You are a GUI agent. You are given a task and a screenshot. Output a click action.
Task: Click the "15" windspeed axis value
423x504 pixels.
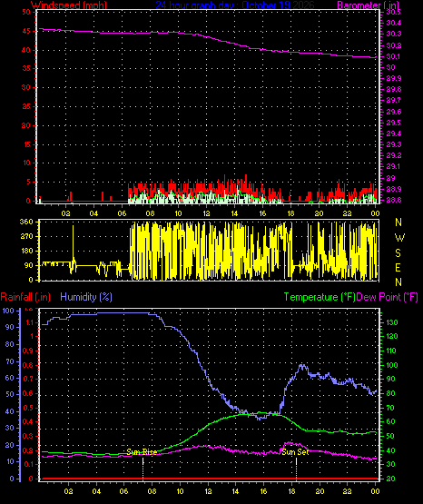(x=26, y=144)
